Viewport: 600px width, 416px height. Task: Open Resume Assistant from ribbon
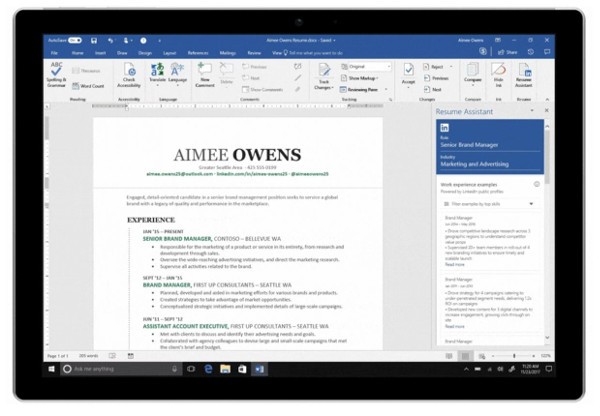pyautogui.click(x=523, y=75)
